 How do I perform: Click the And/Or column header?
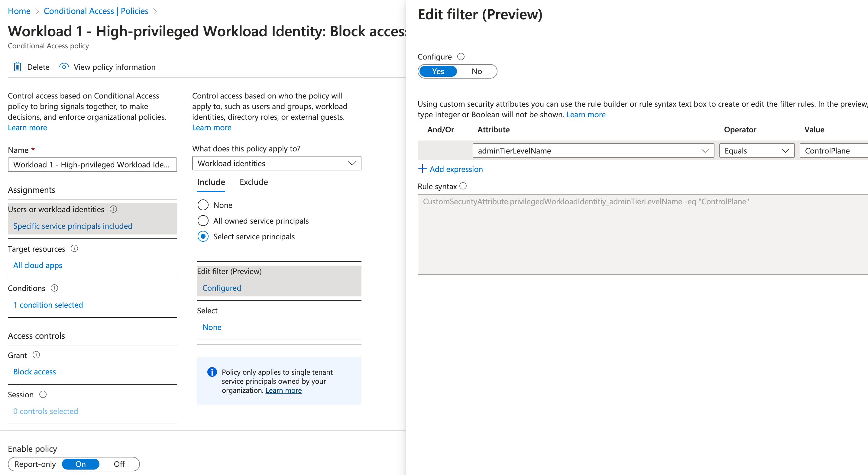click(x=440, y=130)
